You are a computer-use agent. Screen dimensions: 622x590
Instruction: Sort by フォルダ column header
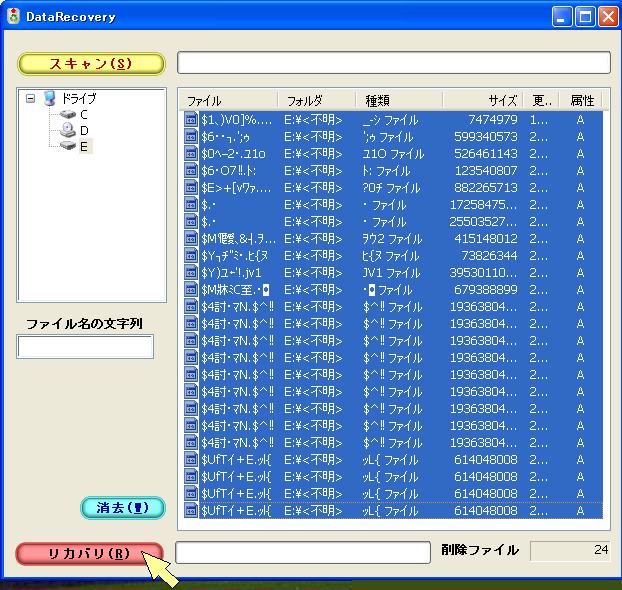pos(316,101)
